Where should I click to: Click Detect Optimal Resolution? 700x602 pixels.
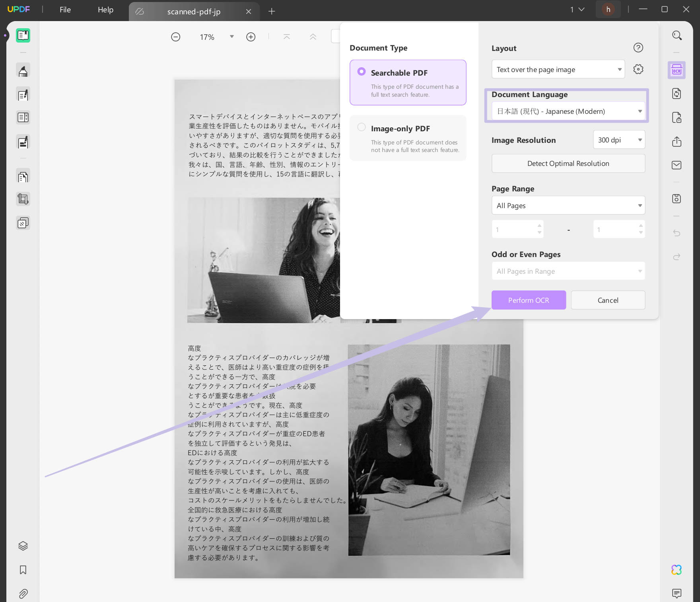coord(568,163)
